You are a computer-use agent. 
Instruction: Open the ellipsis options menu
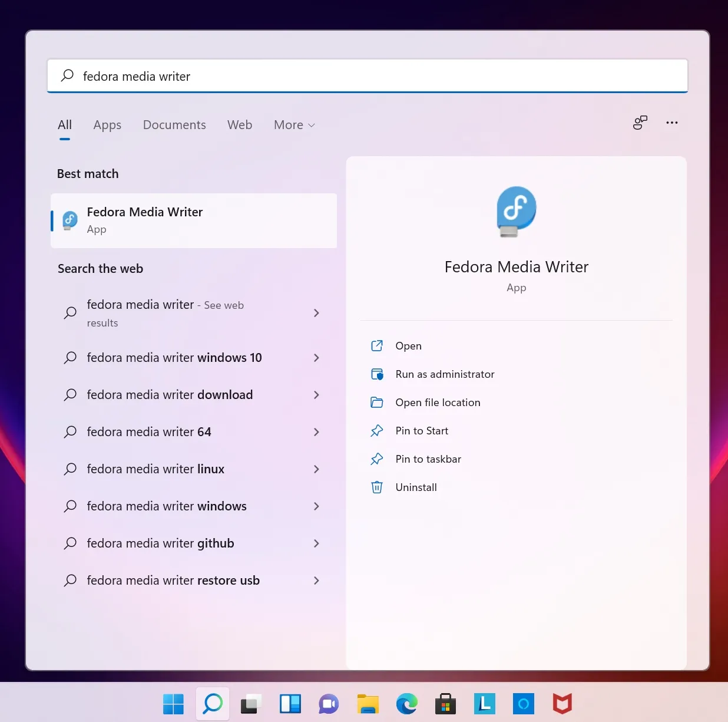click(671, 123)
